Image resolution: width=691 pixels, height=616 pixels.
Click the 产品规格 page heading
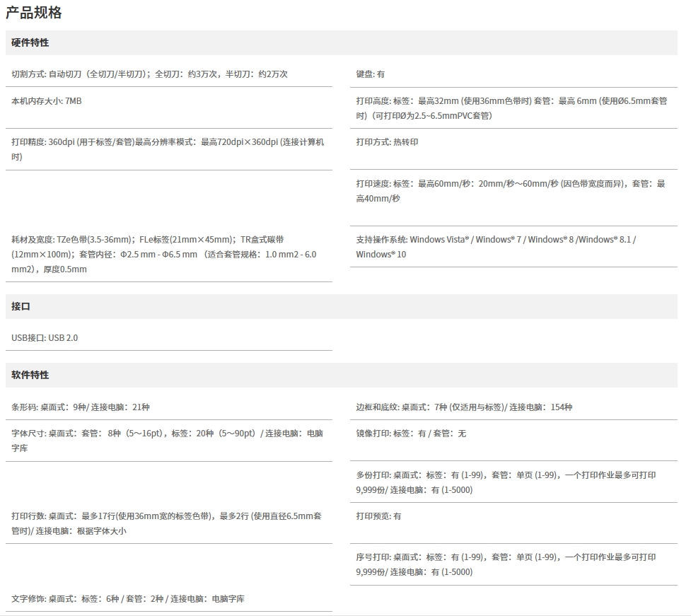[x=34, y=12]
